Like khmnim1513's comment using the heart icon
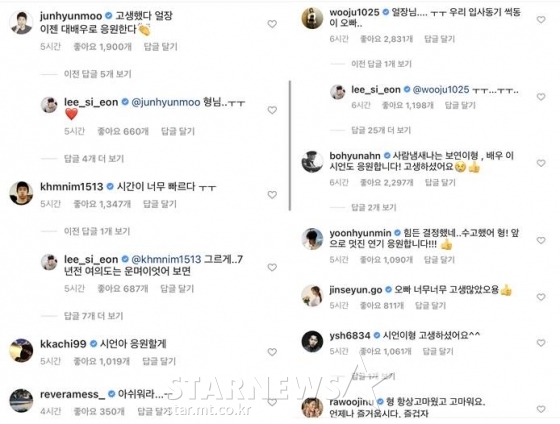This screenshot has width=560, height=424. [272, 195]
